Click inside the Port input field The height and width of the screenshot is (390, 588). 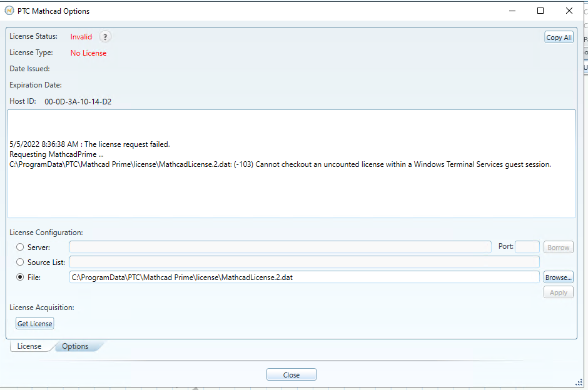click(x=527, y=246)
